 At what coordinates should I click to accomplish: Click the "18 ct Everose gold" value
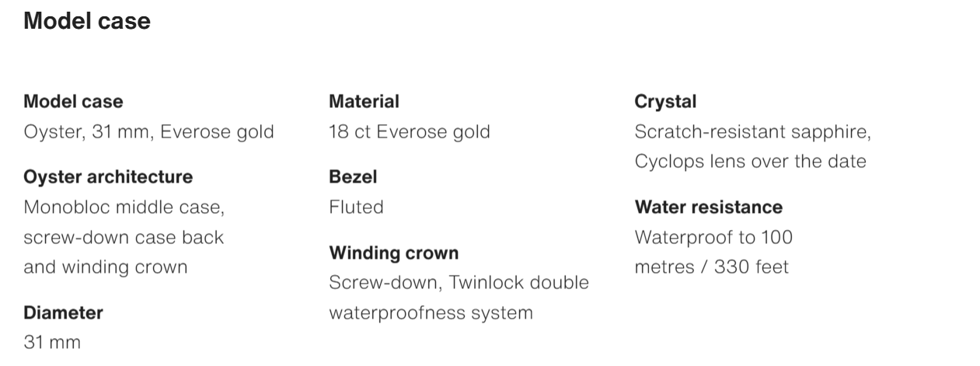click(409, 131)
